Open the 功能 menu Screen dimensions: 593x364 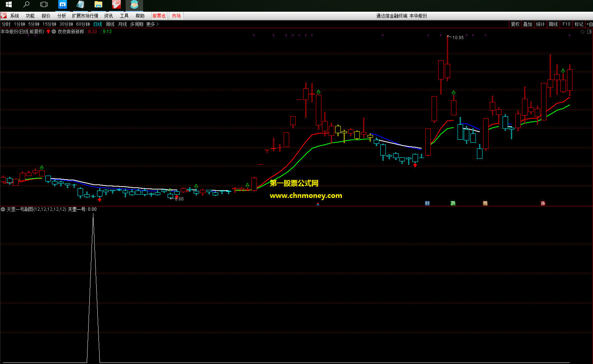coord(30,16)
